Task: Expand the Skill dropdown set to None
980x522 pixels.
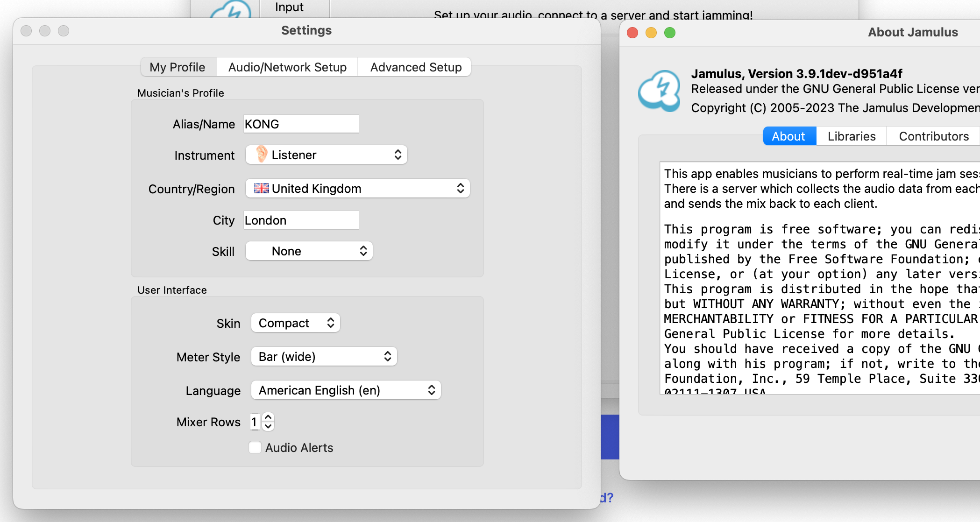Action: [x=309, y=251]
